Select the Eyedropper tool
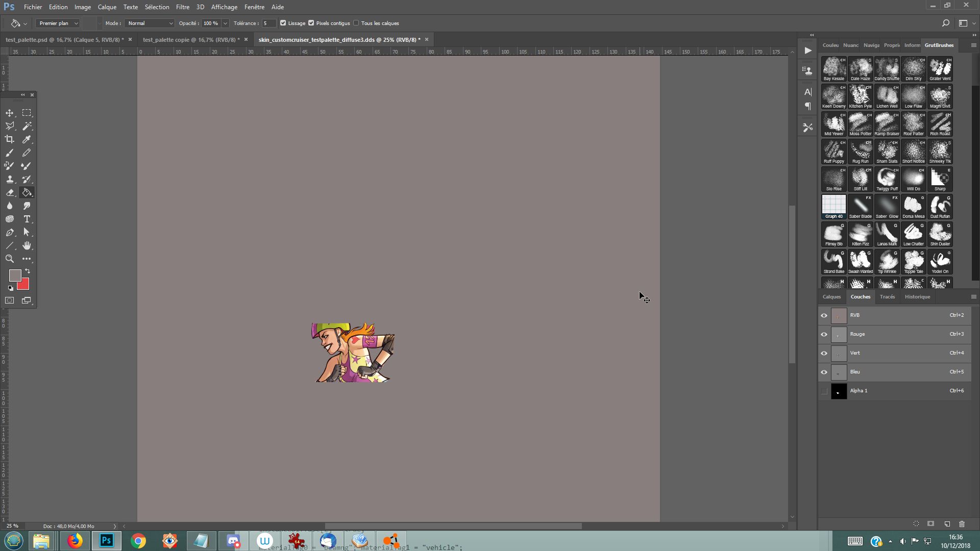 tap(27, 139)
